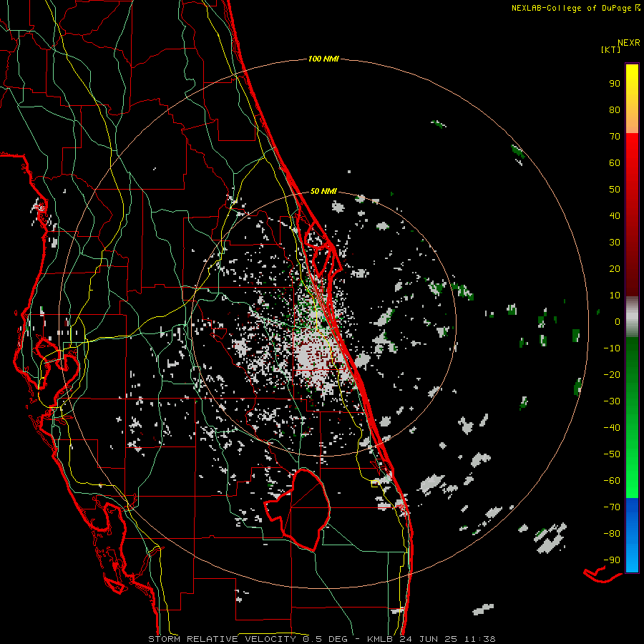Select the positive 80 knot scale label
The image size is (644, 644).
click(x=615, y=110)
